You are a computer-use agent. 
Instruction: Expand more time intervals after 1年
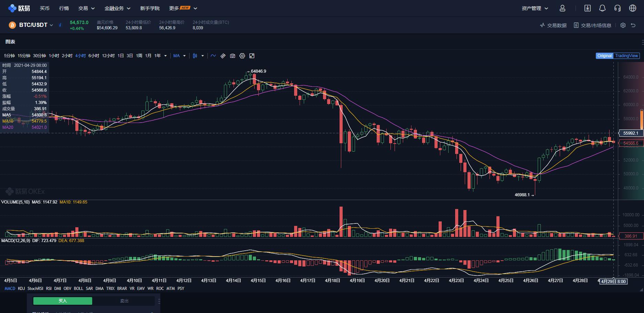[x=165, y=56]
